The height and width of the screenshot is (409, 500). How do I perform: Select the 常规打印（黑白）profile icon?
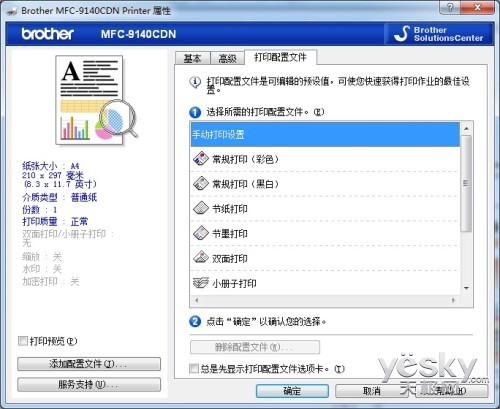pyautogui.click(x=201, y=184)
